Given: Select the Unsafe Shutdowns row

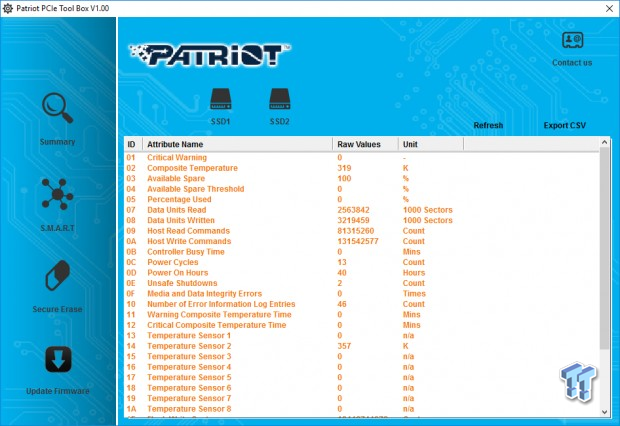Looking at the screenshot, I should pyautogui.click(x=362, y=283).
